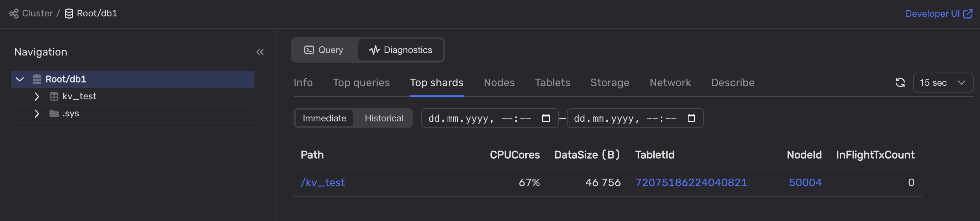This screenshot has width=980, height=221.
Task: Open the 15 sec refresh interval dropdown
Action: (943, 83)
